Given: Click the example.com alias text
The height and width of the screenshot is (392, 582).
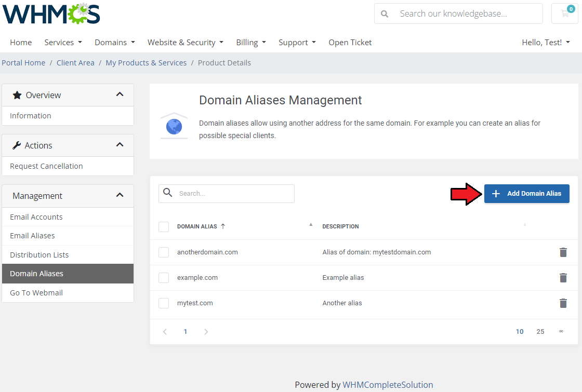Looking at the screenshot, I should (197, 277).
